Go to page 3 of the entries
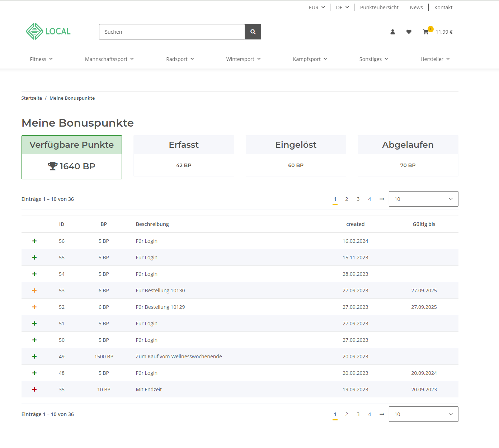 coord(358,199)
